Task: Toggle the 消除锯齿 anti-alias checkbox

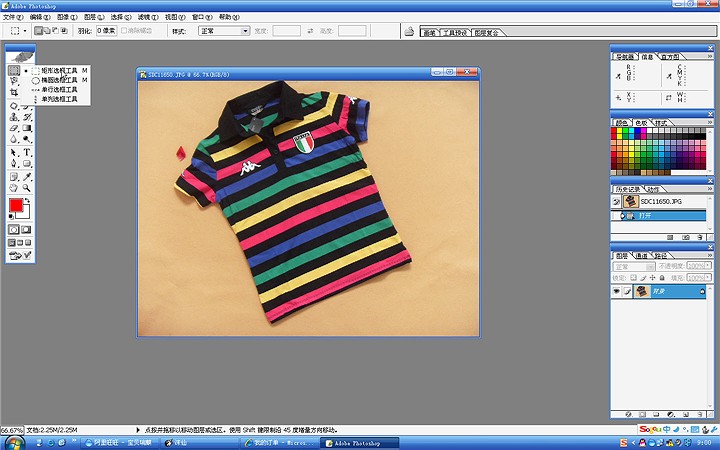Action: (124, 31)
